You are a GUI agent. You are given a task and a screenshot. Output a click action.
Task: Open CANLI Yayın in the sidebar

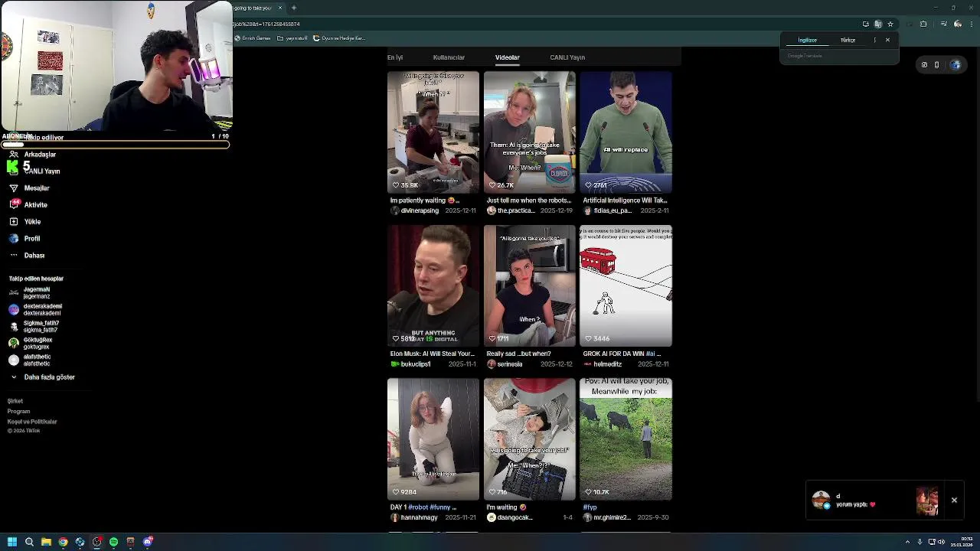click(34, 171)
